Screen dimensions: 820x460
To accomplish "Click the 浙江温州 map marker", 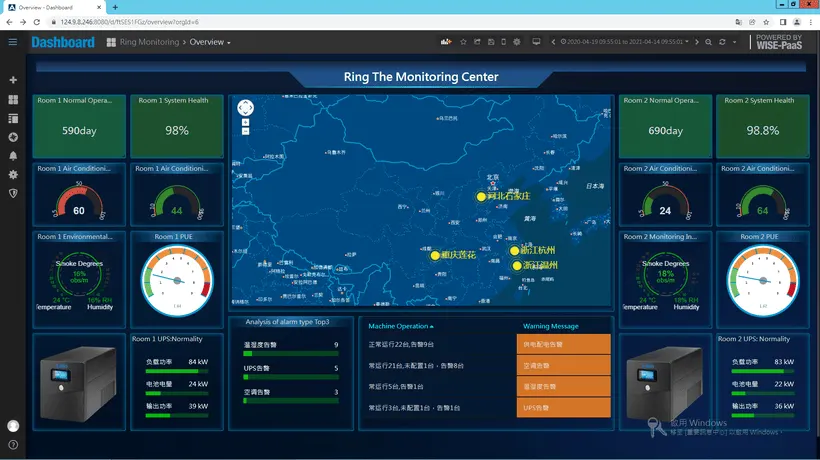I will (517, 266).
